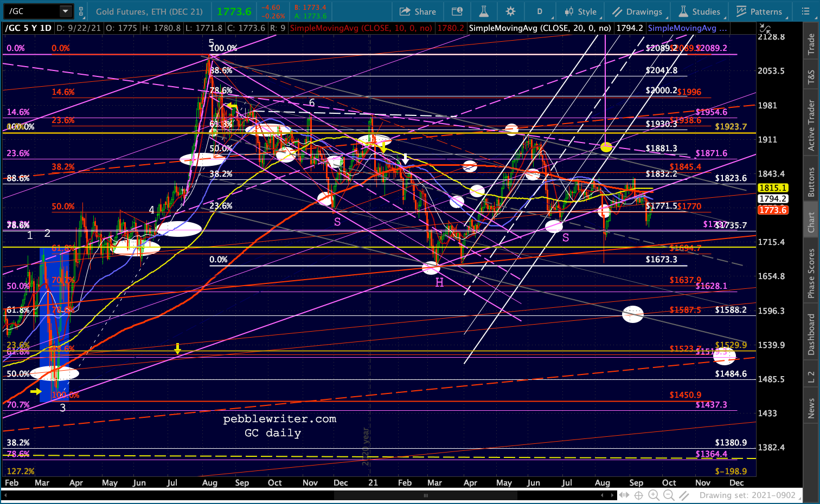Open the symbol dropdown arrow next to /GC
Viewport: 820px width, 504px height.
tap(66, 11)
